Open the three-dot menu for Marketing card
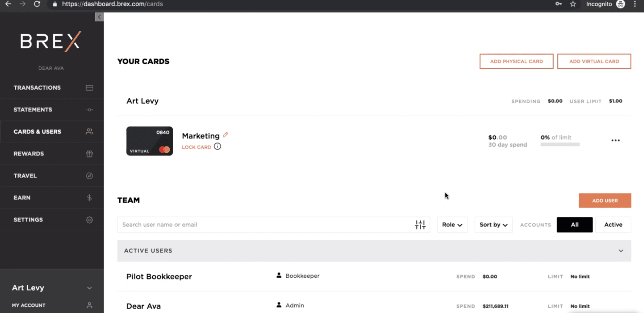 [x=615, y=141]
